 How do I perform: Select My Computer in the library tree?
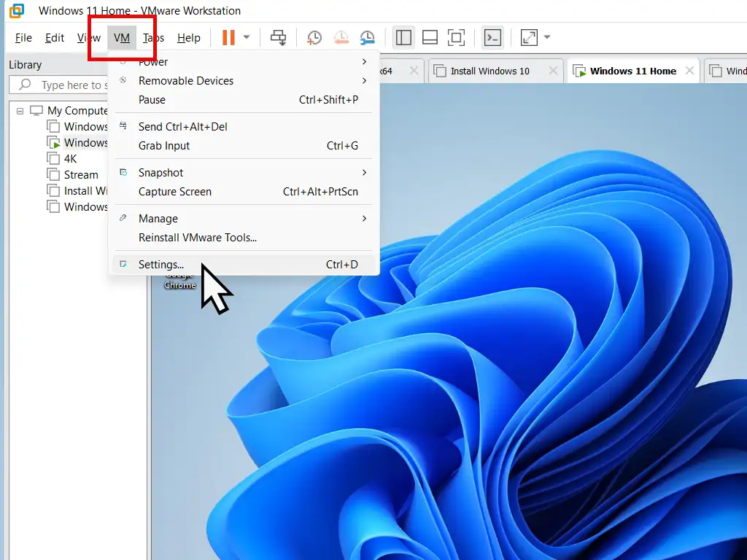pos(77,111)
